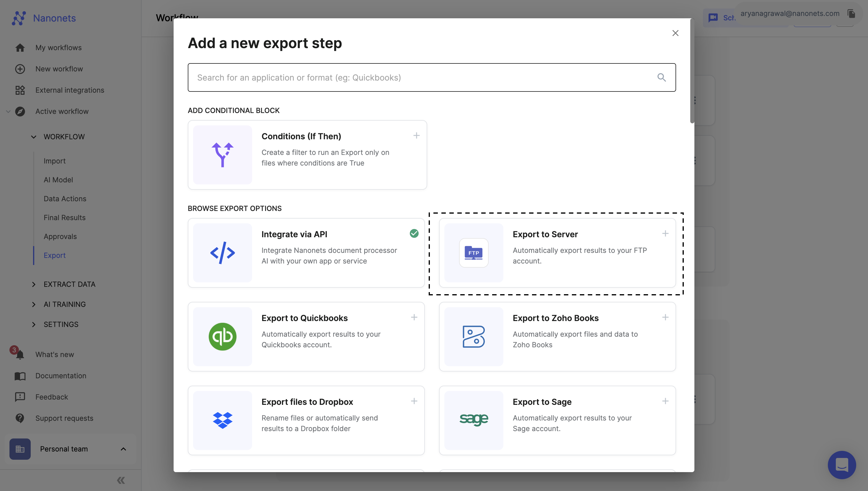Click the Dropbox logo icon
868x491 pixels.
point(222,420)
